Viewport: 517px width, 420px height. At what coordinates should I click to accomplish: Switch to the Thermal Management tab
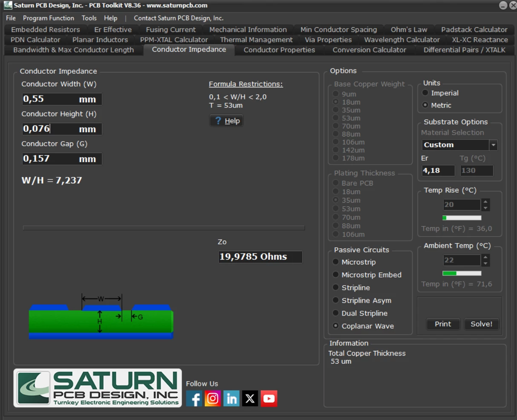point(257,40)
